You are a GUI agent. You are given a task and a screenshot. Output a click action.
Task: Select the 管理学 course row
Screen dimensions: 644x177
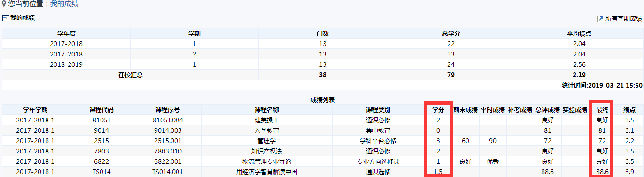point(322,141)
